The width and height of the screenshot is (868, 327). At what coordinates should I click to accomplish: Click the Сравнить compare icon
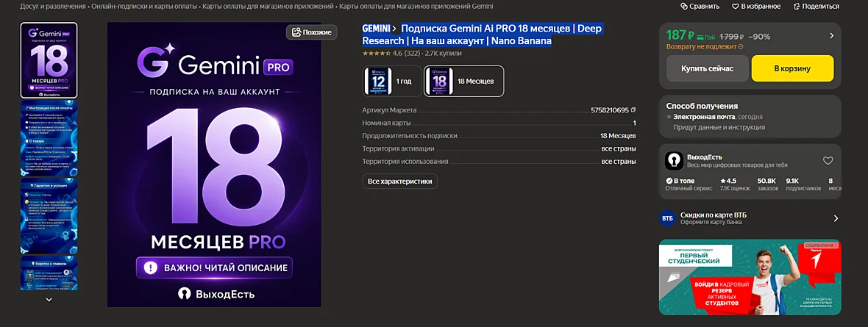coord(683,7)
